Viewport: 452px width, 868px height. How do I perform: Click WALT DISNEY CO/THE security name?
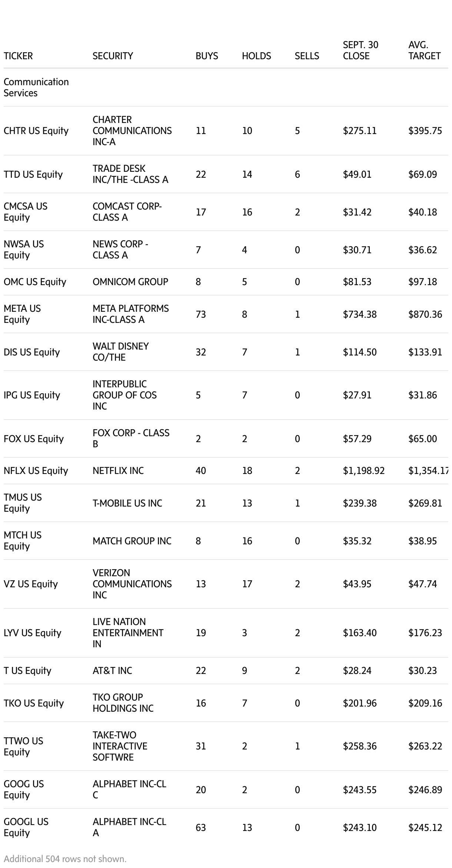tap(120, 352)
